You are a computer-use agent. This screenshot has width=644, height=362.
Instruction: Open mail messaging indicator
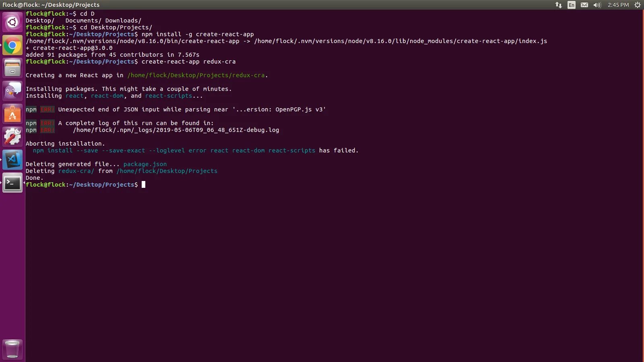point(584,5)
